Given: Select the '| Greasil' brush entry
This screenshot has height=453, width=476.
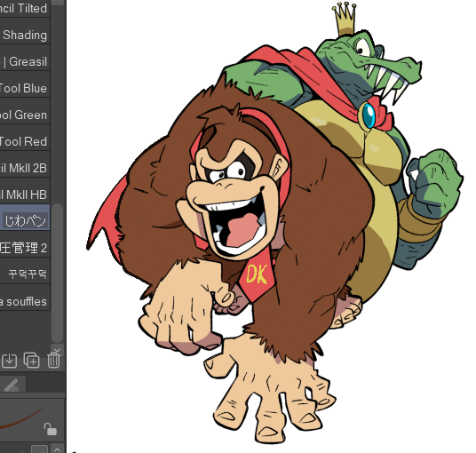Looking at the screenshot, I should point(25,58).
